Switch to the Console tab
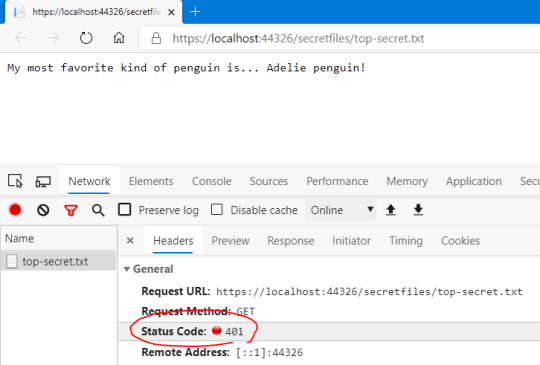This screenshot has width=540, height=365. click(x=211, y=181)
